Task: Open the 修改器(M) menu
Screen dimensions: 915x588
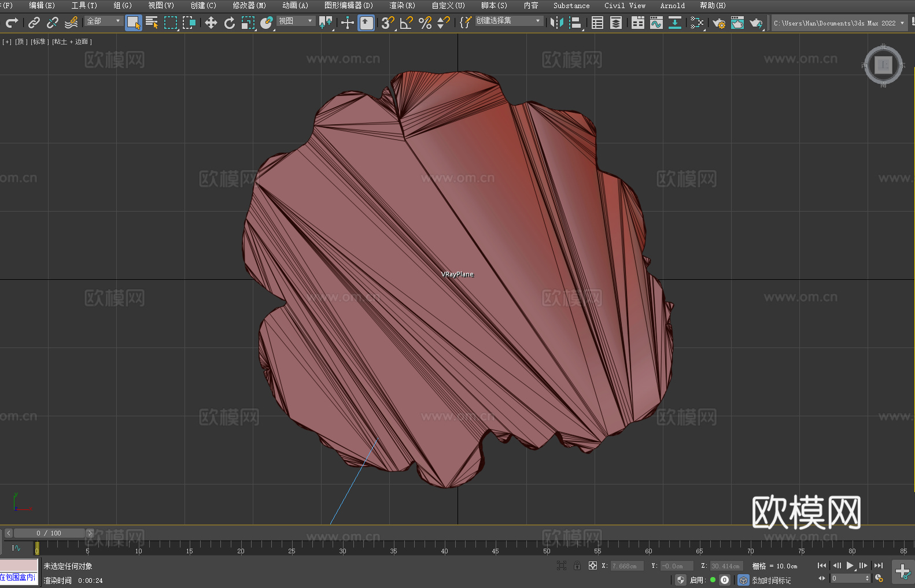Action: (249, 5)
